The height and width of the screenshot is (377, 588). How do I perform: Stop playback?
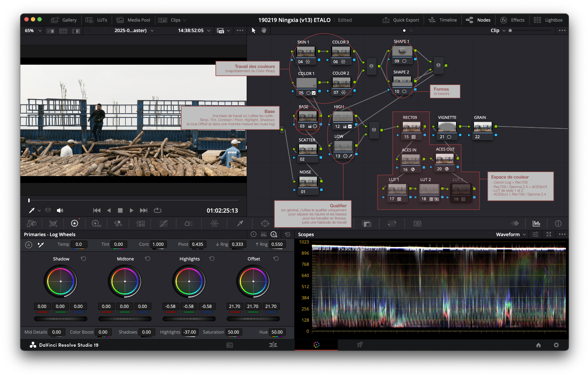(120, 210)
